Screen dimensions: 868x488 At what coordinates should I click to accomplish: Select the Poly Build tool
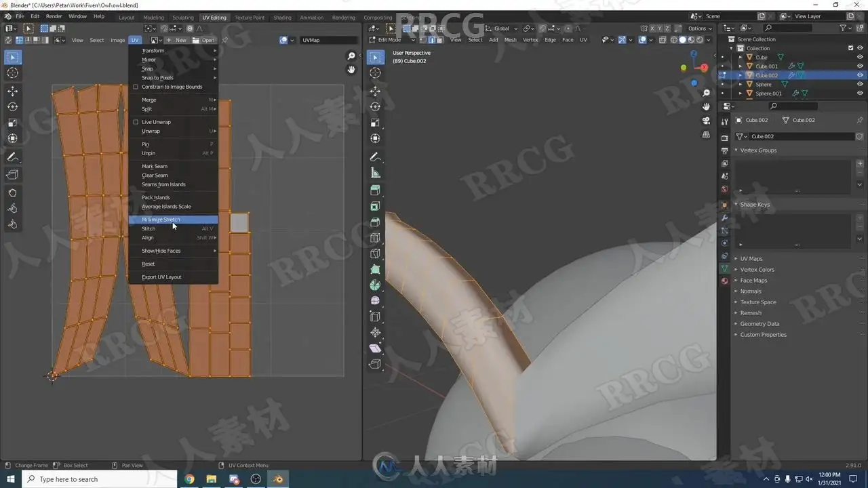pyautogui.click(x=375, y=269)
